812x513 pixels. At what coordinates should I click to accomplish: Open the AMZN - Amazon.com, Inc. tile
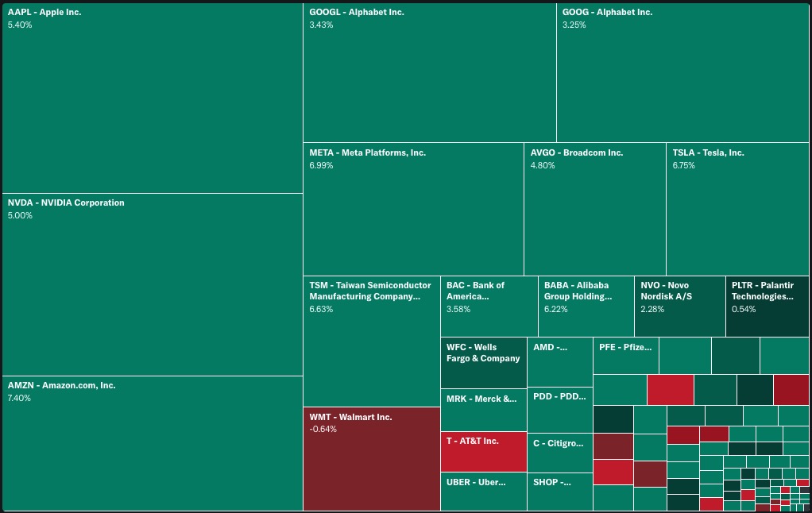pyautogui.click(x=153, y=443)
